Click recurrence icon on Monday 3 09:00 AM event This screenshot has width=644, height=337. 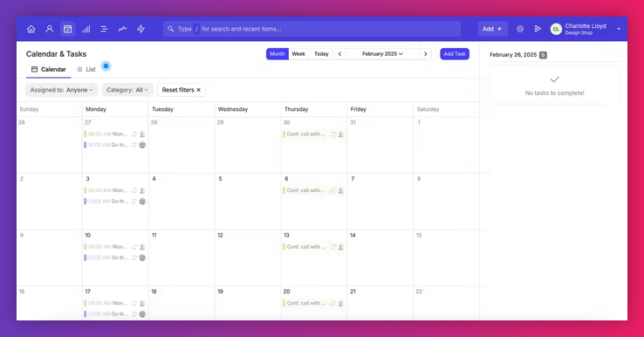tap(134, 190)
